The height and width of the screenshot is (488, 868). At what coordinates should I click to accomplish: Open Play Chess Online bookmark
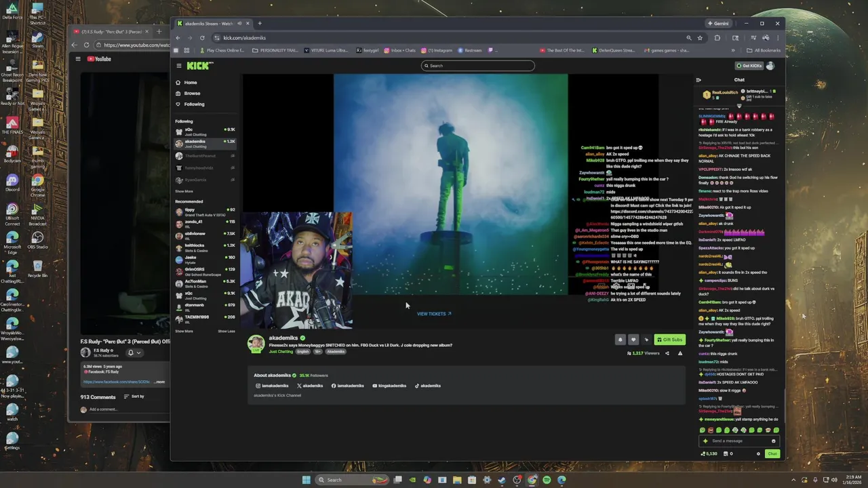[222, 50]
